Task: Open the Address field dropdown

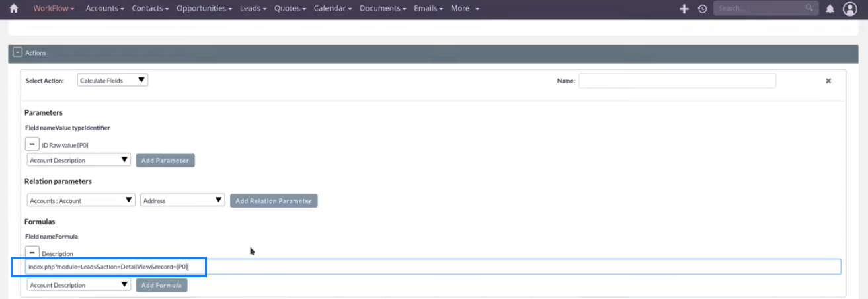Action: click(182, 200)
